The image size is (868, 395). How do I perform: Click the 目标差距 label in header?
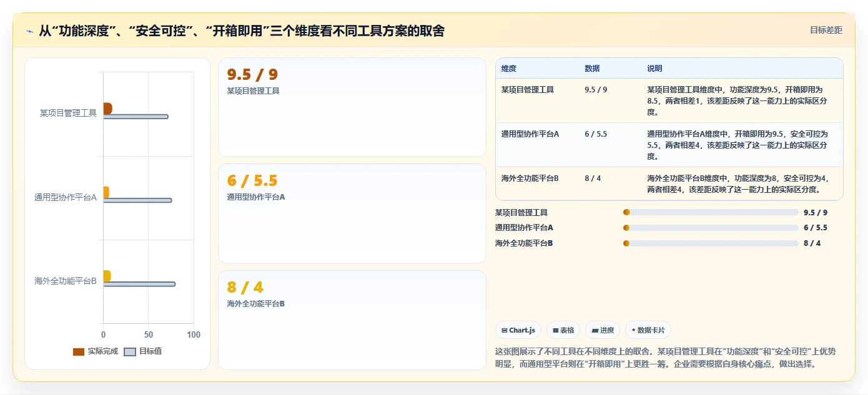pyautogui.click(x=826, y=30)
